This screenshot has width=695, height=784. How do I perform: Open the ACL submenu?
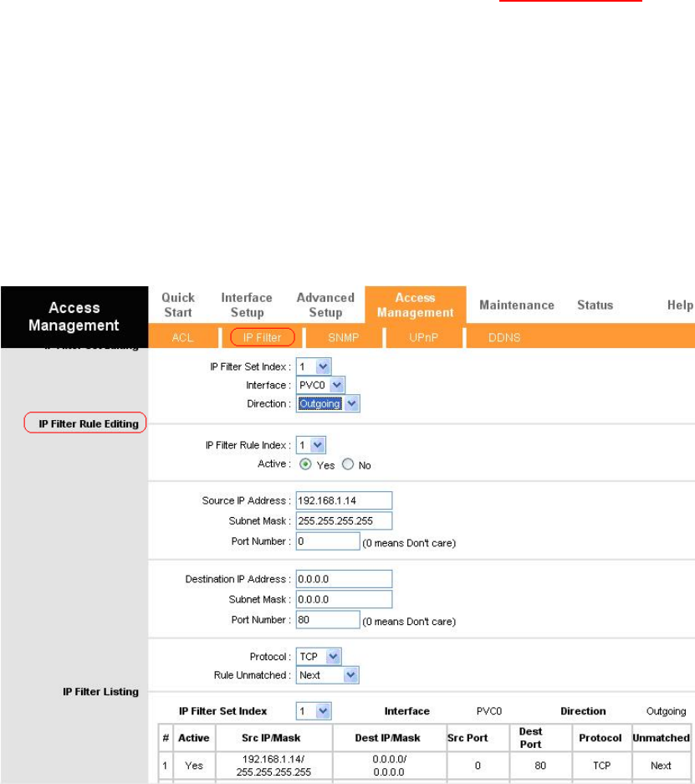click(182, 337)
